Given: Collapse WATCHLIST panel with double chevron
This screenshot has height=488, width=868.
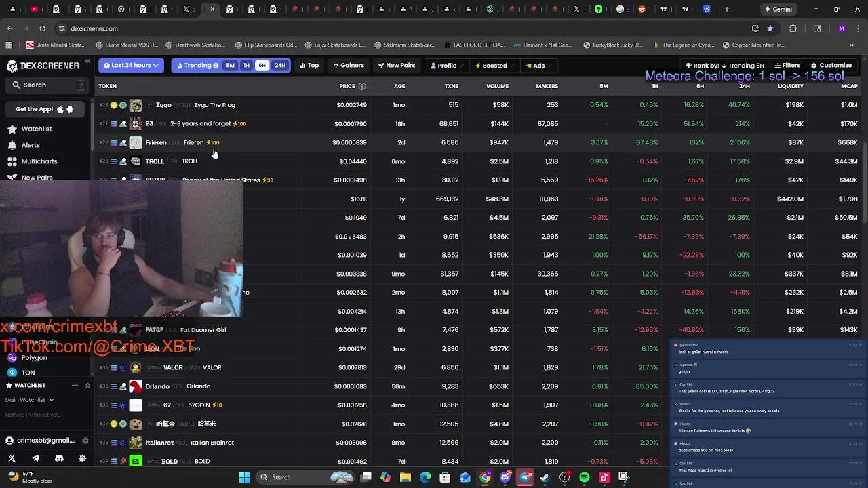Looking at the screenshot, I should [x=87, y=385].
